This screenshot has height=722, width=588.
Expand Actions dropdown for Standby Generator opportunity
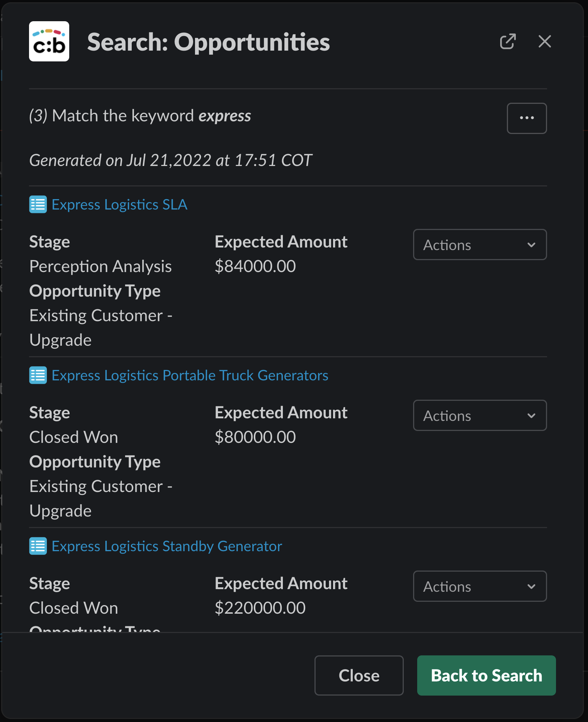[479, 586]
